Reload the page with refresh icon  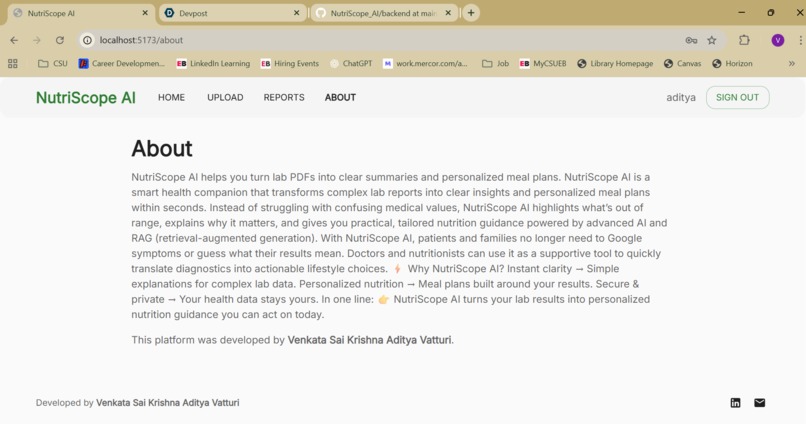(x=60, y=40)
